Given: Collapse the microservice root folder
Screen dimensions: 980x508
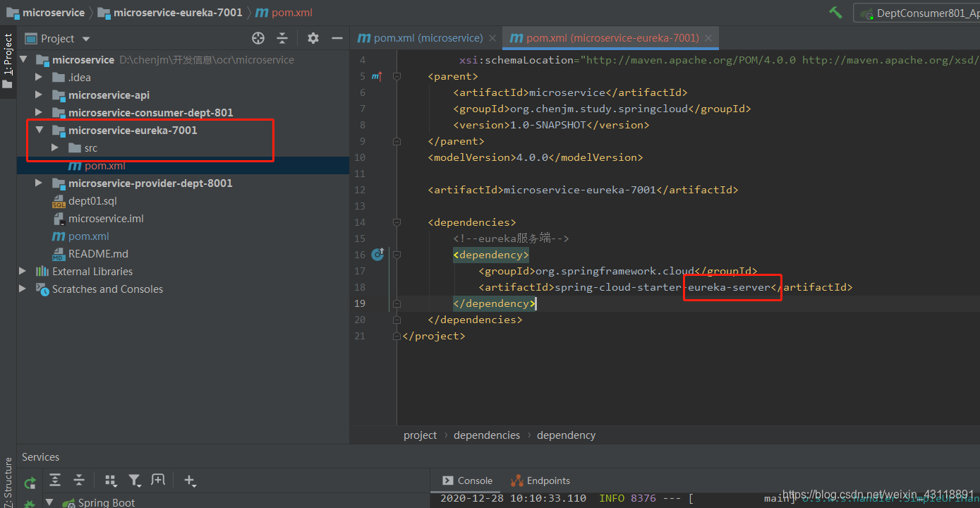Looking at the screenshot, I should coord(23,60).
